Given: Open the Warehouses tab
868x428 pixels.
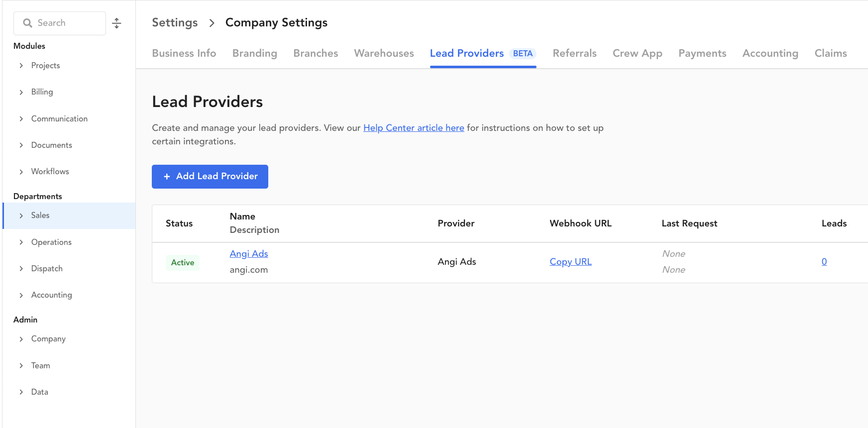Looking at the screenshot, I should [384, 53].
